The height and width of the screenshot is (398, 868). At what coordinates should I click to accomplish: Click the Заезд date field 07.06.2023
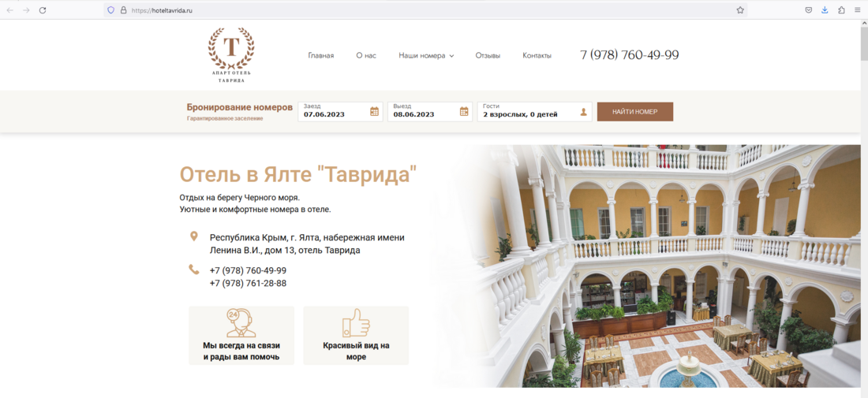(x=340, y=112)
